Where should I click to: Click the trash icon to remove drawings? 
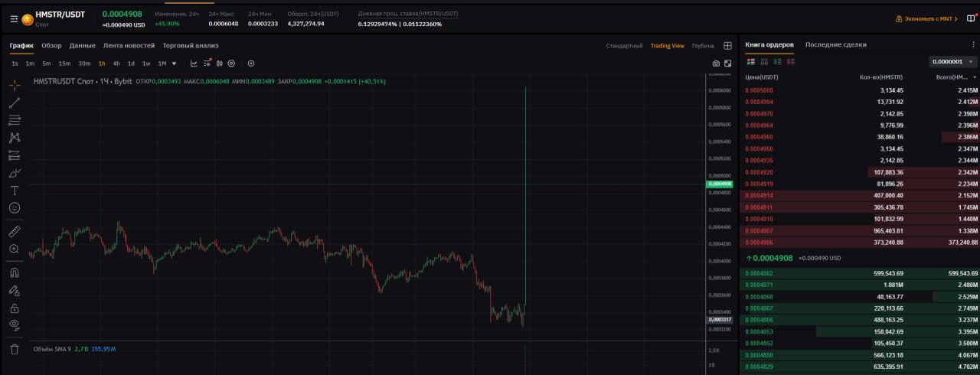15,349
